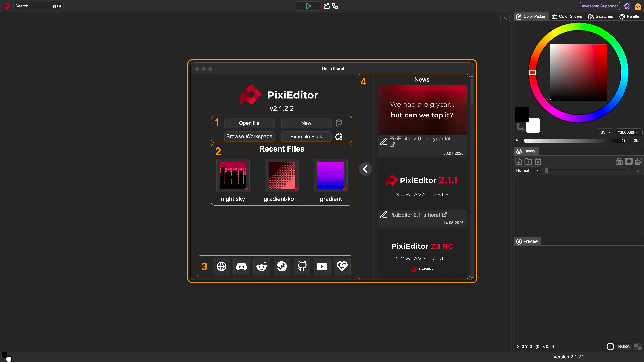The height and width of the screenshot is (362, 644).
Task: Click the Search box in top bar
Action: pyautogui.click(x=38, y=6)
